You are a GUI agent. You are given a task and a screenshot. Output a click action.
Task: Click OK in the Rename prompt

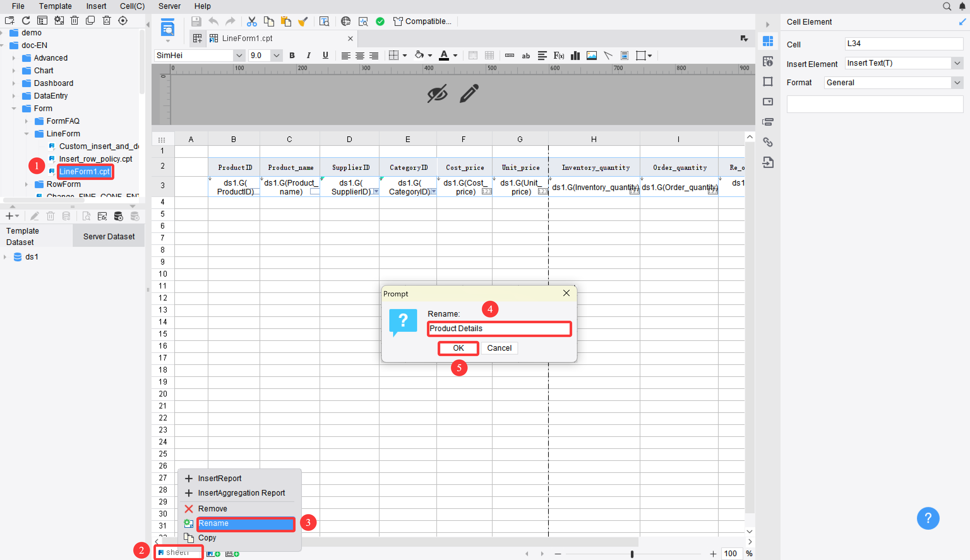coord(458,348)
